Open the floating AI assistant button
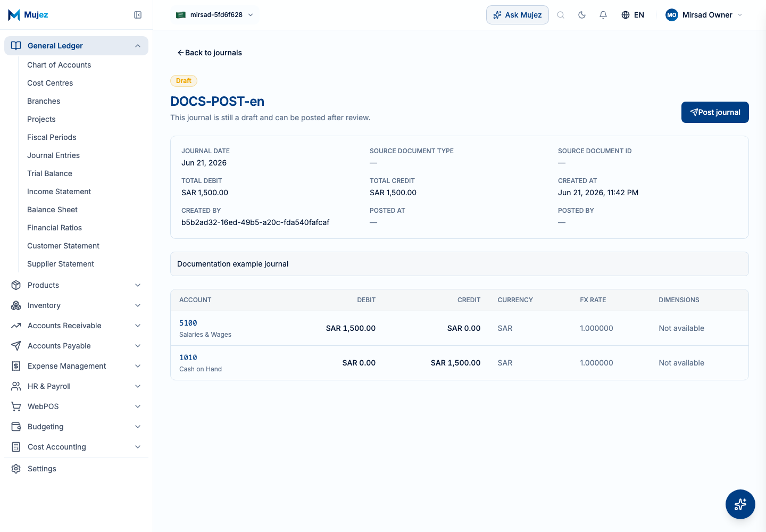 pos(740,504)
